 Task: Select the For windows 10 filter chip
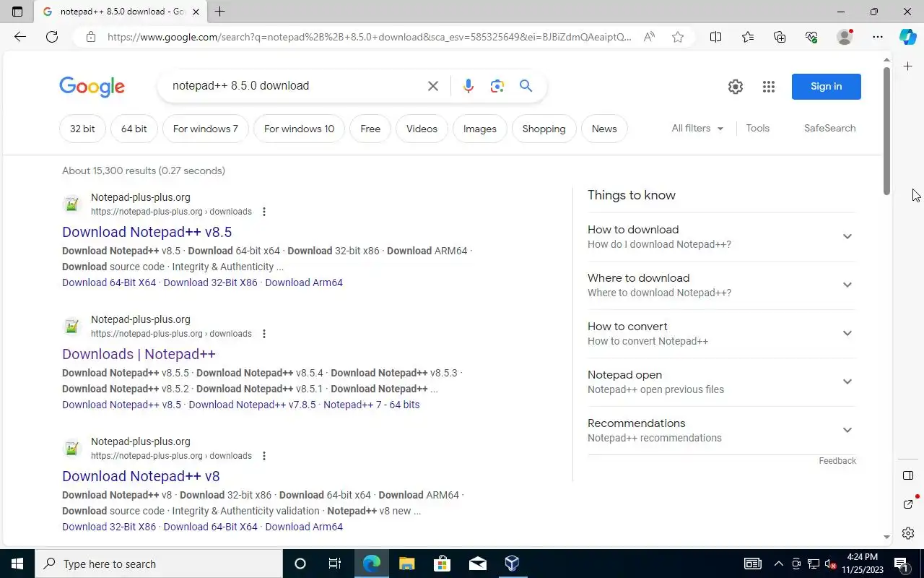coord(299,129)
